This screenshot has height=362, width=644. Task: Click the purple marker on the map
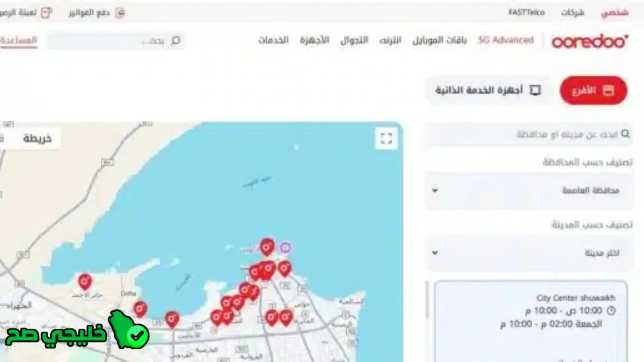tap(285, 247)
